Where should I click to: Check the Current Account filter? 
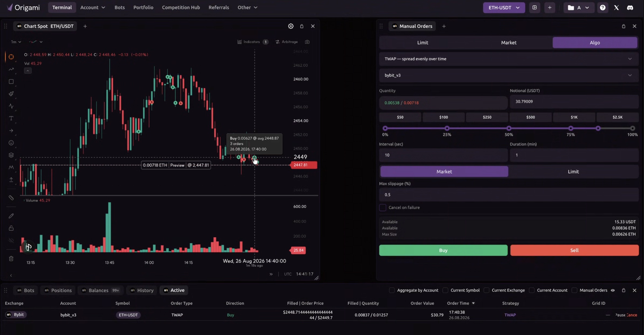point(532,290)
